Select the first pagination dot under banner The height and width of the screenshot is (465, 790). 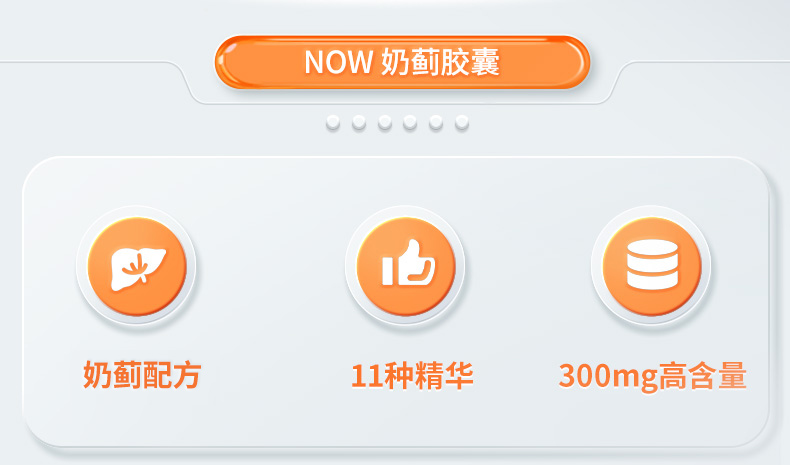pyautogui.click(x=333, y=122)
